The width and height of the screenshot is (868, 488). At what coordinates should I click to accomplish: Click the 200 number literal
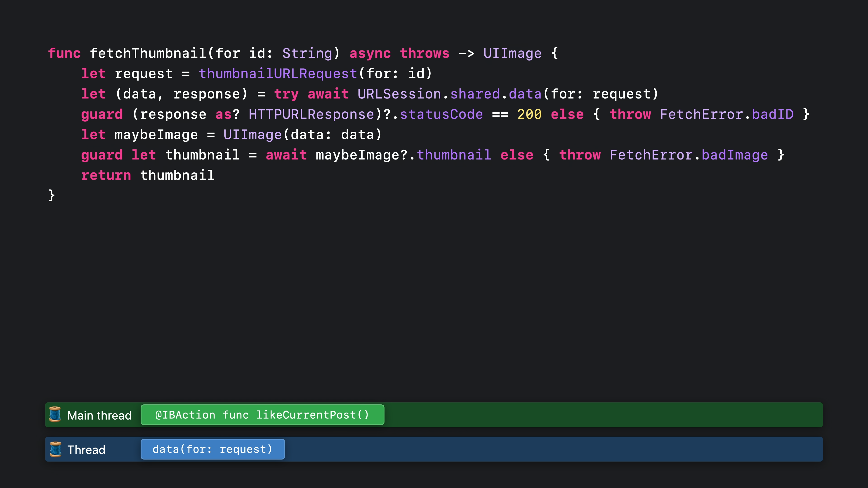[529, 115]
